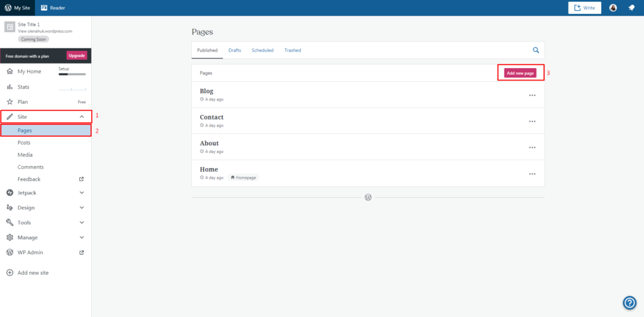Expand the Tools section chevron
Viewport: 644px width, 317px height.
pyautogui.click(x=82, y=223)
